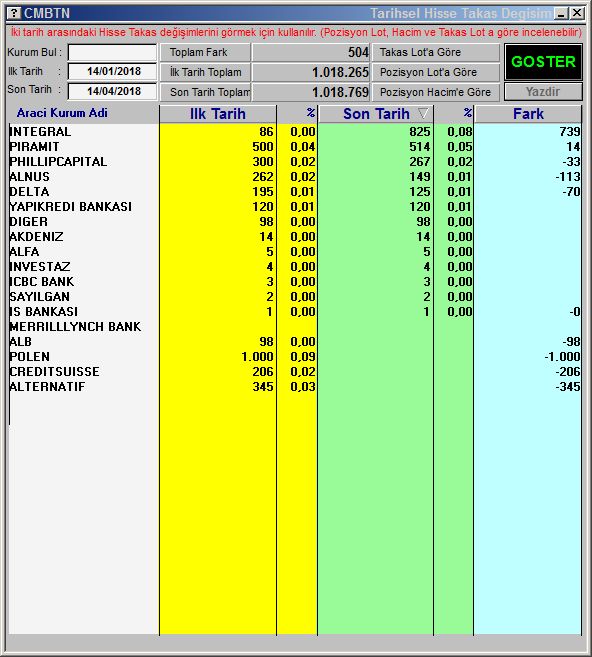The height and width of the screenshot is (657, 592).
Task: Click the help question mark icon
Action: tap(14, 13)
